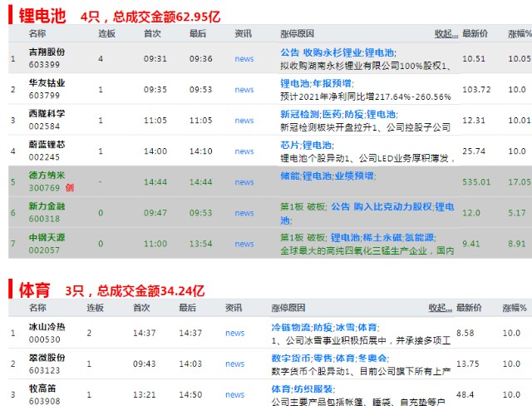The image size is (532, 406).
Task: Sort 锂电池 table by 最新价 column
Action: coord(475,33)
